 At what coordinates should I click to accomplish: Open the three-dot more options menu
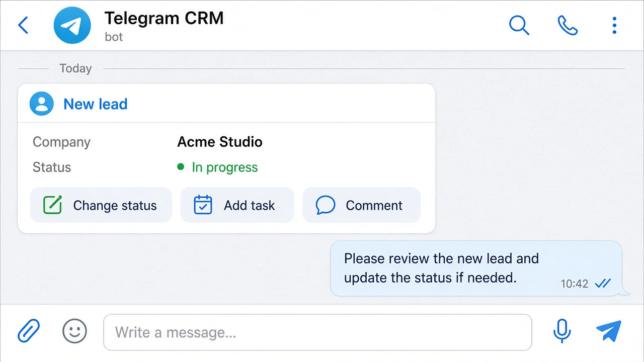coord(614,25)
